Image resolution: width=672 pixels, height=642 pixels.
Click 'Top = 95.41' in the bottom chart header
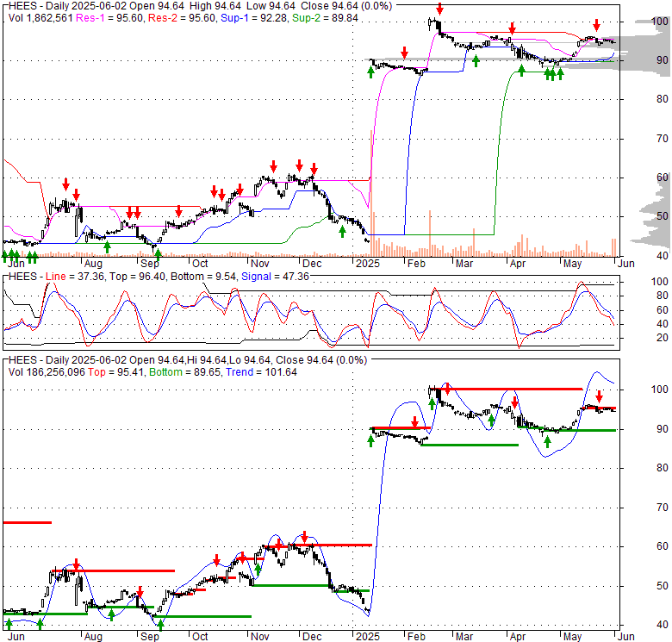click(116, 372)
